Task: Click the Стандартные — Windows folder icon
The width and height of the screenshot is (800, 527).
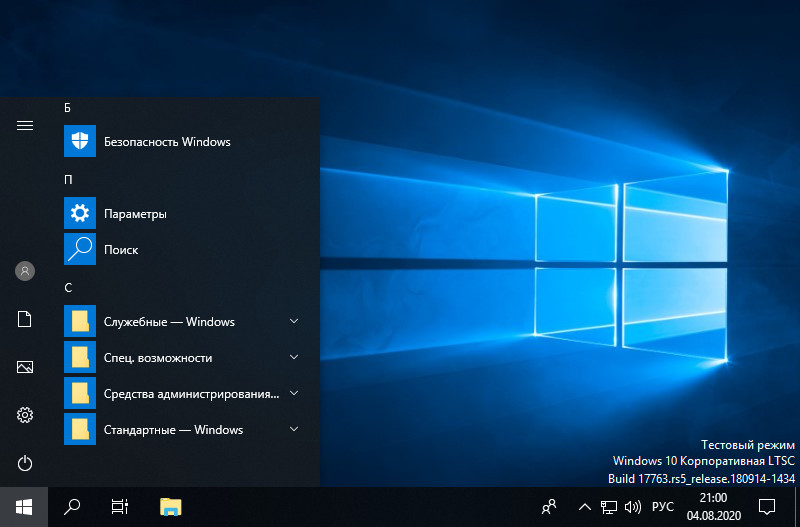Action: coord(80,429)
